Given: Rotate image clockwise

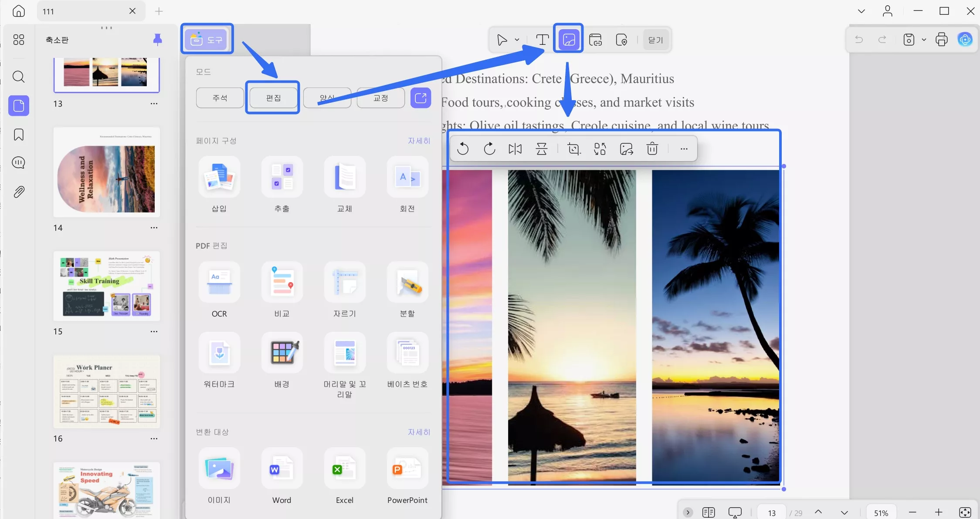Looking at the screenshot, I should pyautogui.click(x=489, y=149).
